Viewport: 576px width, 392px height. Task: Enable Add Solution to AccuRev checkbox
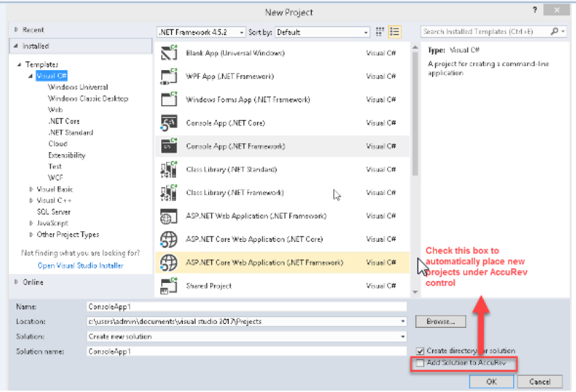[420, 363]
